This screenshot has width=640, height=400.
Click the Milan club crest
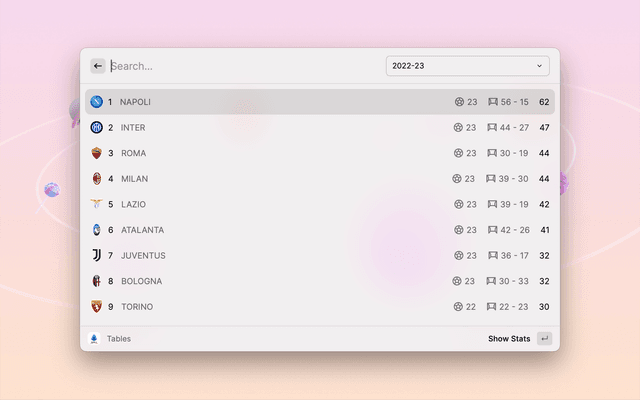(x=97, y=179)
